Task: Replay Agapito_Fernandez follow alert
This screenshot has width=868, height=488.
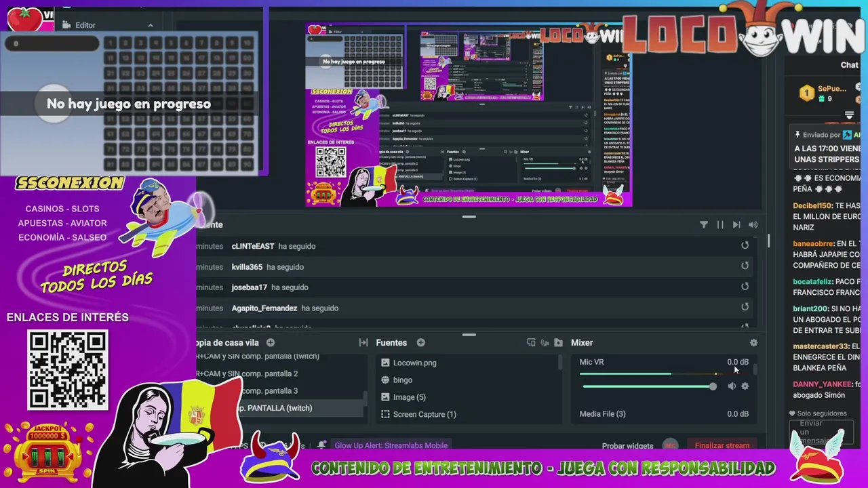Action: point(745,307)
